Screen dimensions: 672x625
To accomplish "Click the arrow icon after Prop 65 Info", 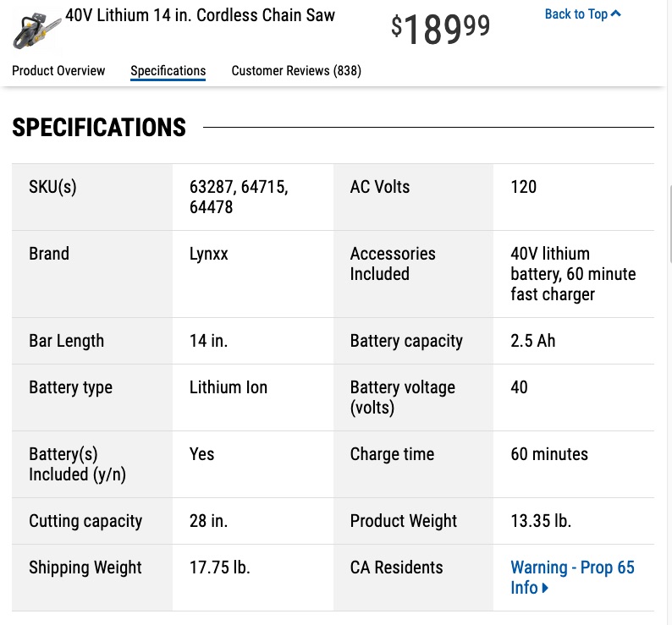I will click(545, 588).
